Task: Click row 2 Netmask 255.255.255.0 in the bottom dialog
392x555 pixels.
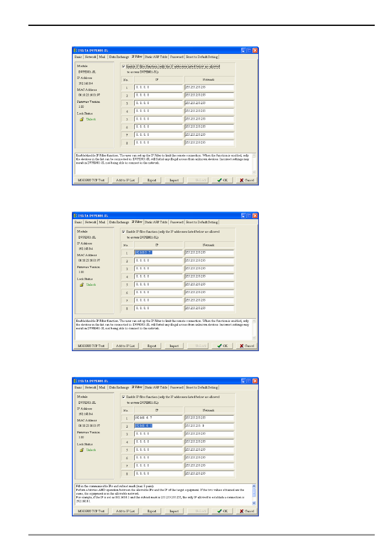Action: pyautogui.click(x=209, y=426)
